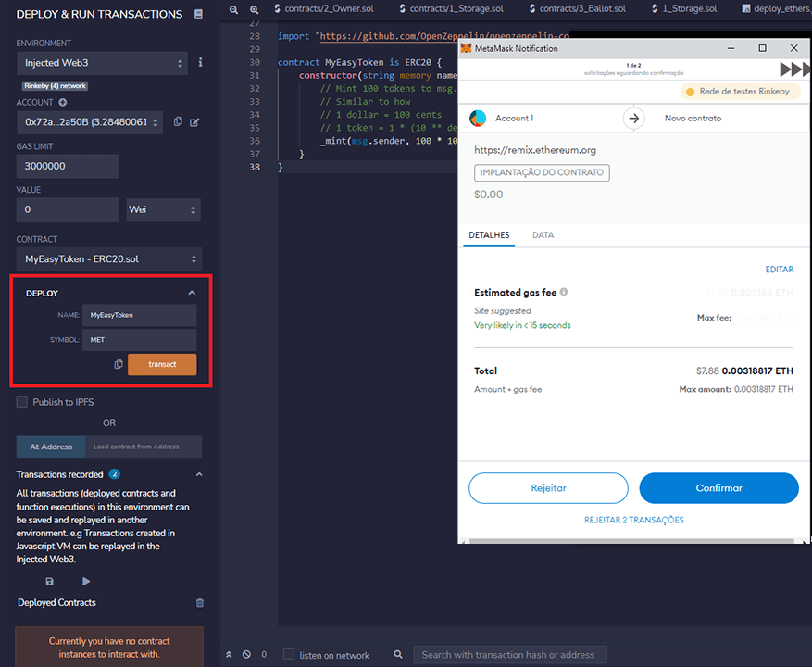Screen dimensions: 812x667
Task: Click Confirmar to confirm transaction
Action: [x=718, y=488]
